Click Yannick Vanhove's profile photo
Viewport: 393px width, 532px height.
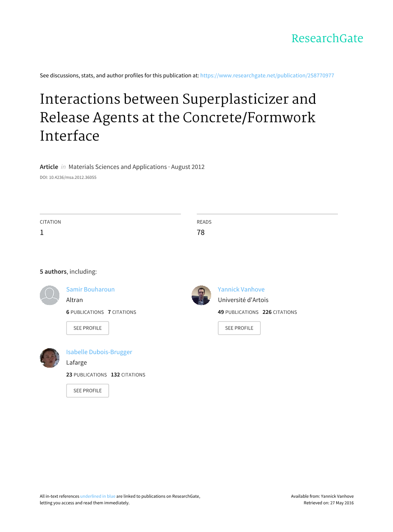[201, 295]
